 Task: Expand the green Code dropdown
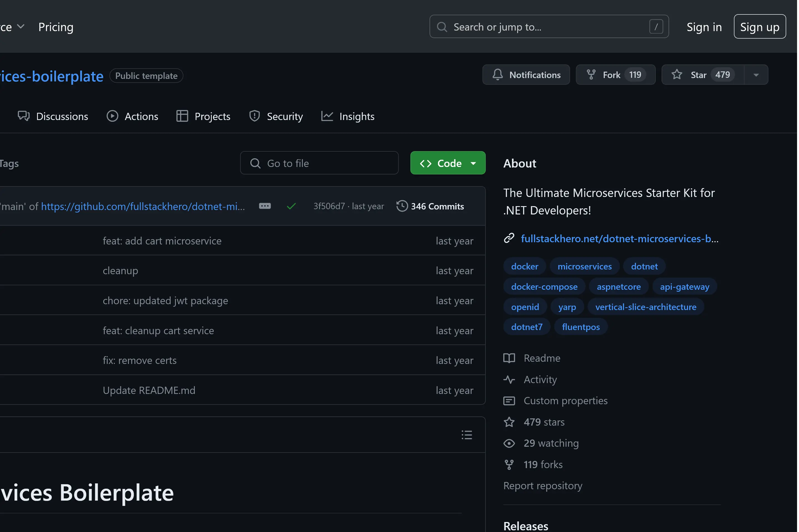click(447, 163)
